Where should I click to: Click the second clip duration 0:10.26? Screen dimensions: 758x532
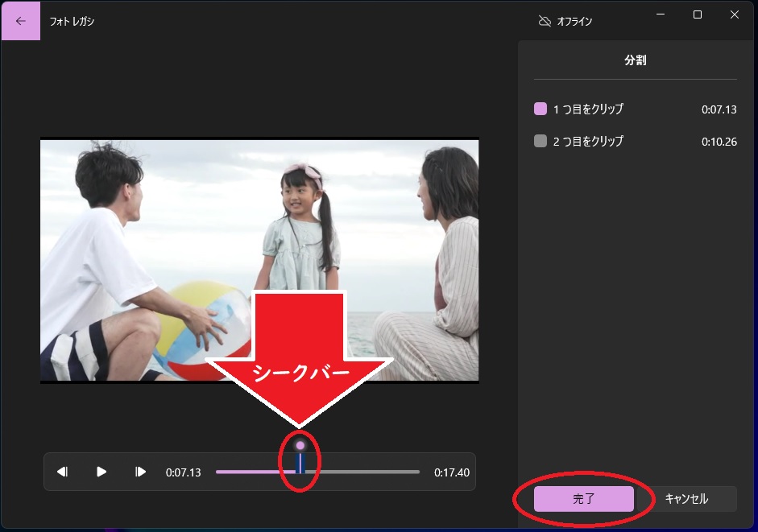(x=719, y=142)
